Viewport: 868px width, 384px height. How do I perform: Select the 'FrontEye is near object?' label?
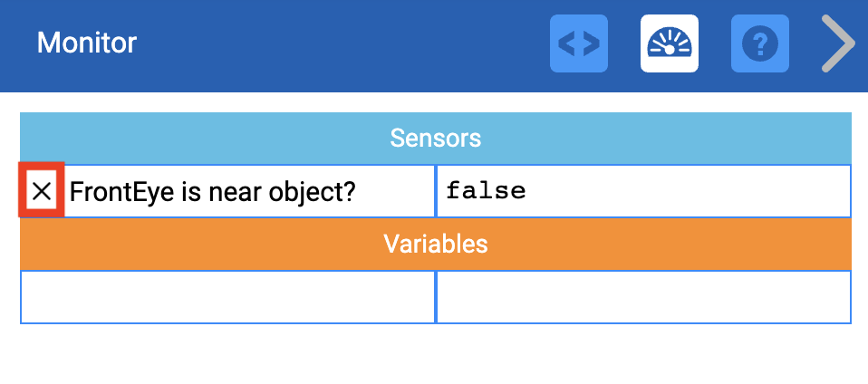coord(212,191)
